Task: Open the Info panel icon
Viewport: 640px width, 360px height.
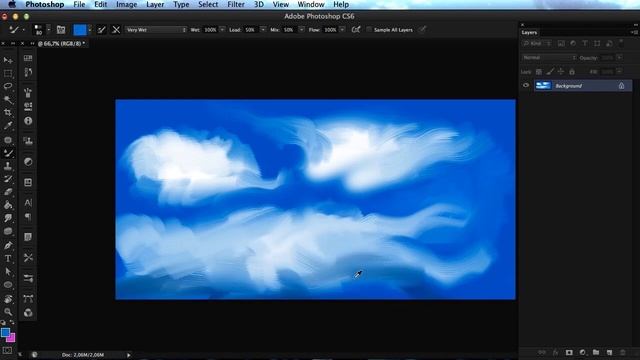Action: pyautogui.click(x=28, y=121)
